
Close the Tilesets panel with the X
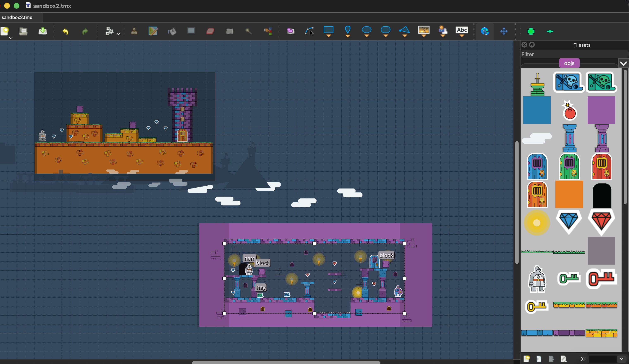[524, 45]
